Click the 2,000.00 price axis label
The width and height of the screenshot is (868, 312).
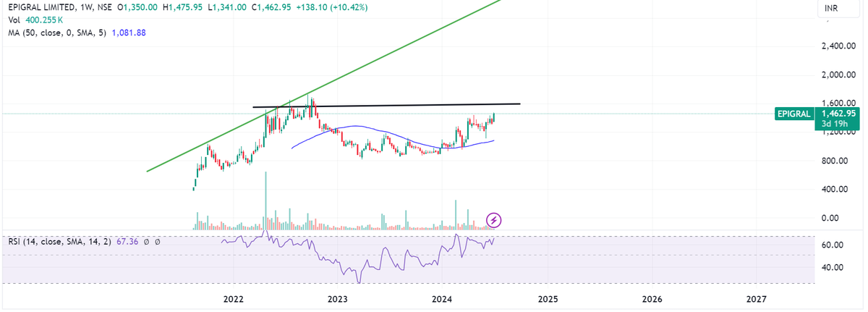[839, 75]
